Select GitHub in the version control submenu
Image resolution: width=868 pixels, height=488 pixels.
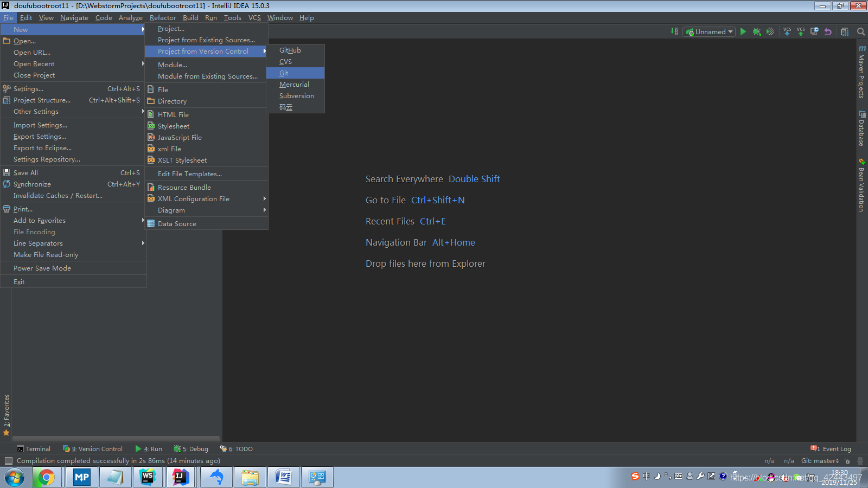click(x=296, y=50)
